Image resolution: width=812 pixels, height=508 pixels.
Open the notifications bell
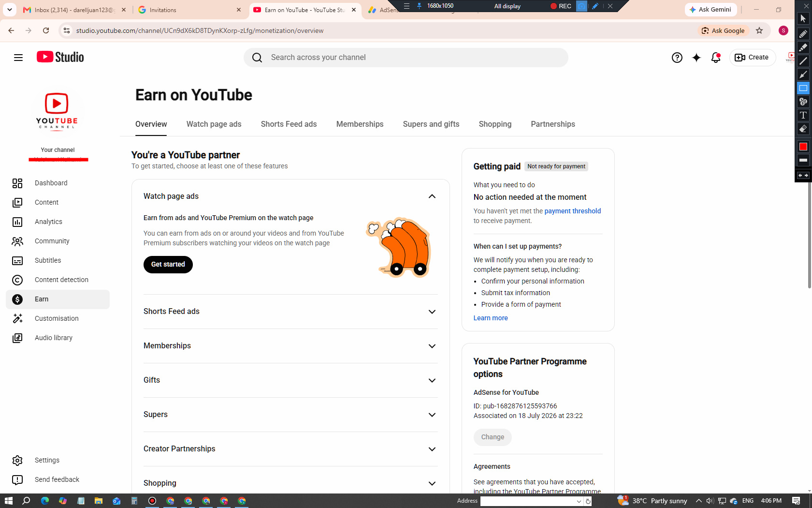716,58
